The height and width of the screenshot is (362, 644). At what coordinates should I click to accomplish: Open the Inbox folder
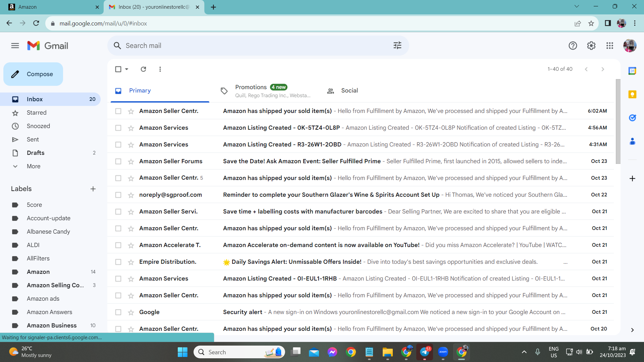(x=50, y=99)
